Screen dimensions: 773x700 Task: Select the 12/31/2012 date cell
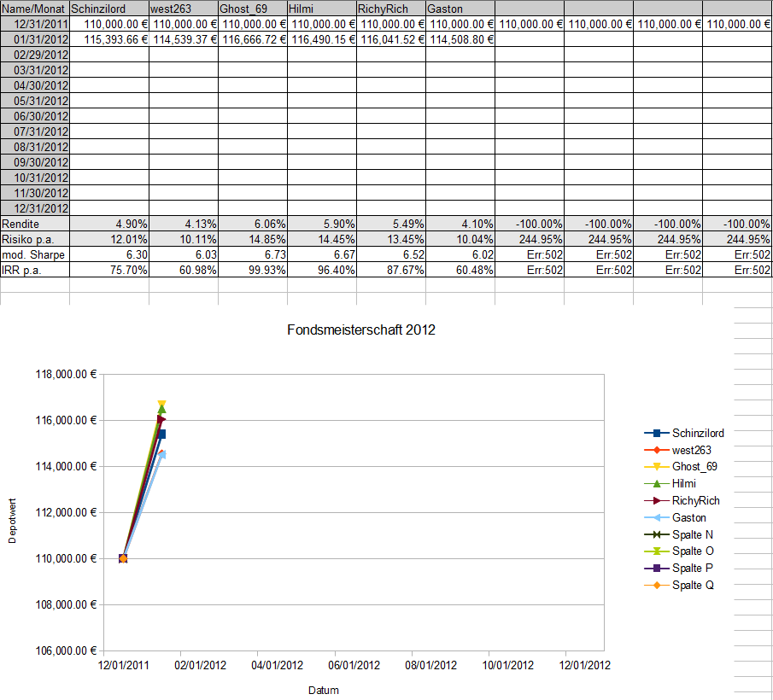pyautogui.click(x=35, y=208)
